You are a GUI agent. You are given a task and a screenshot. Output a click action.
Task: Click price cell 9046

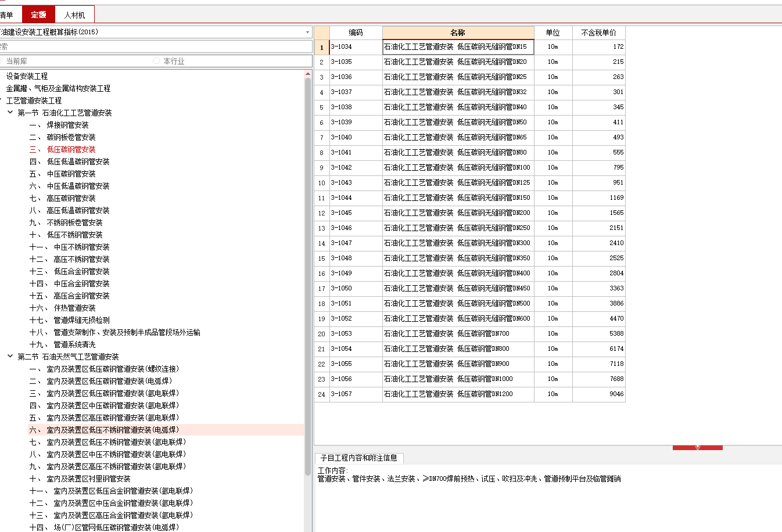(599, 394)
